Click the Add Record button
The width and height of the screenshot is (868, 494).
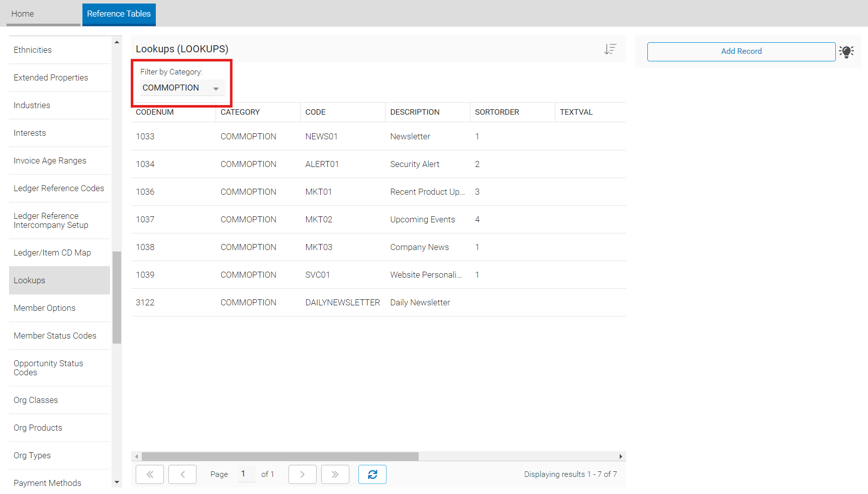[x=741, y=51]
